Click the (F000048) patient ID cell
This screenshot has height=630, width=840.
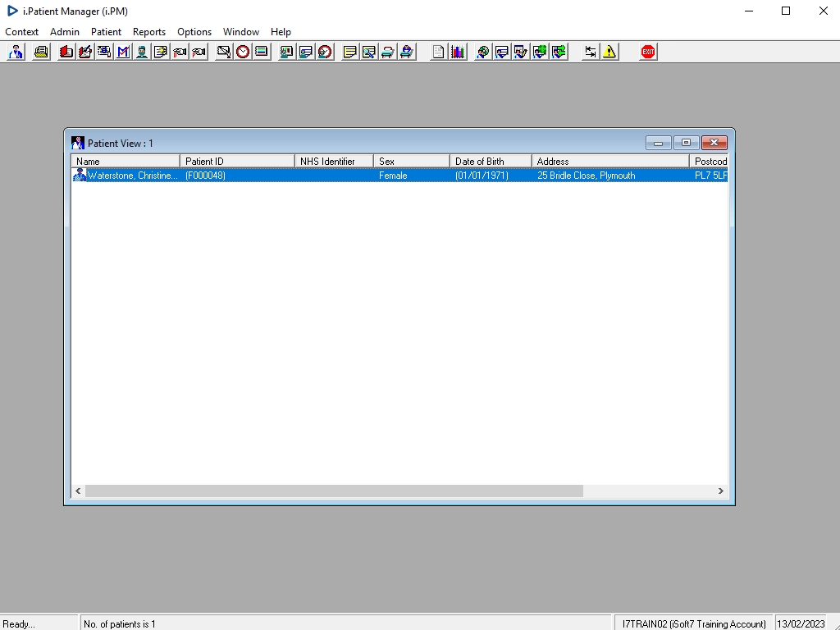pos(205,176)
